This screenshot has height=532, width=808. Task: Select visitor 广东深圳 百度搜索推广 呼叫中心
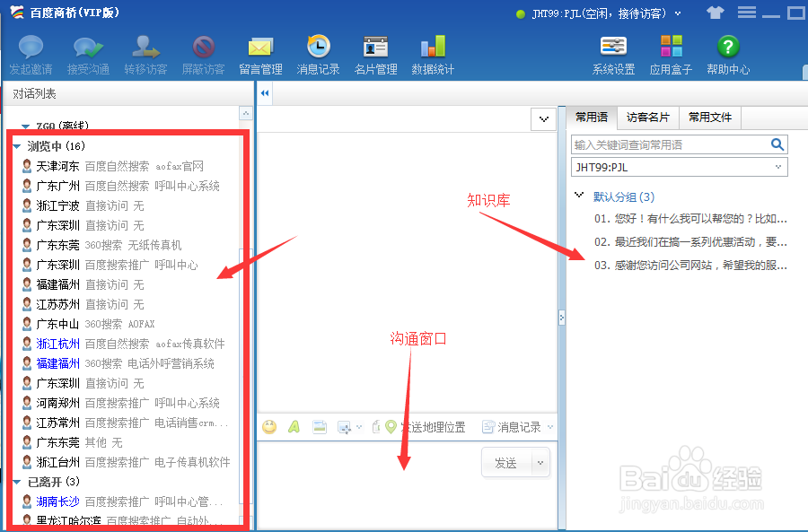[110, 266]
